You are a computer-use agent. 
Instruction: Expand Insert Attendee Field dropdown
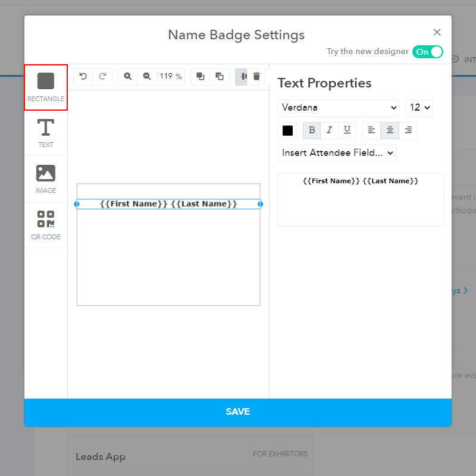(x=337, y=153)
